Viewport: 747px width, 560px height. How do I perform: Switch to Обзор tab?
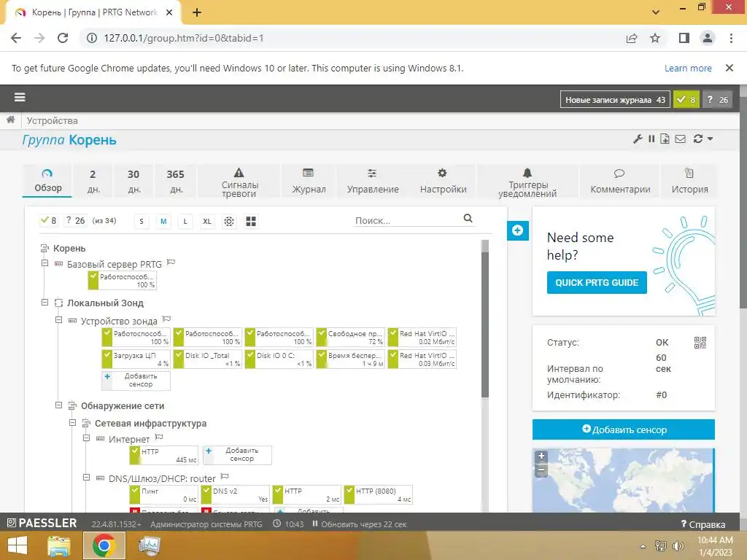tap(47, 181)
